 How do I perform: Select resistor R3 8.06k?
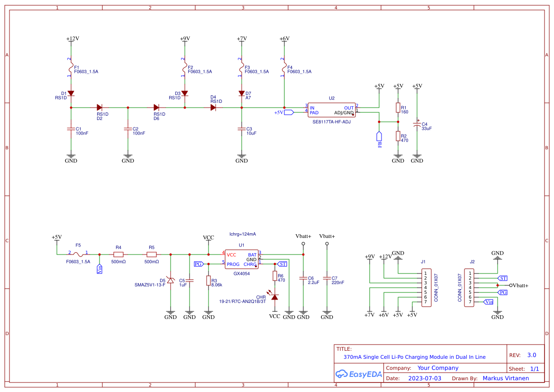(209, 281)
